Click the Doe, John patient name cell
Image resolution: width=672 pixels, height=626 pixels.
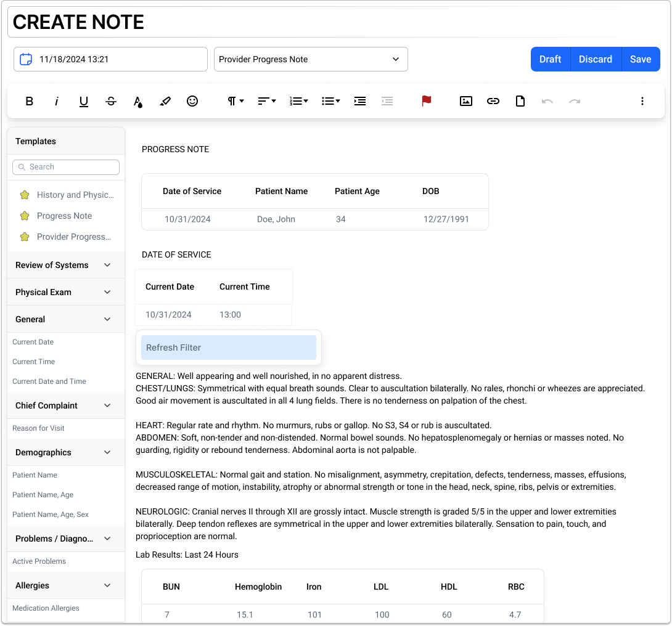(x=276, y=219)
